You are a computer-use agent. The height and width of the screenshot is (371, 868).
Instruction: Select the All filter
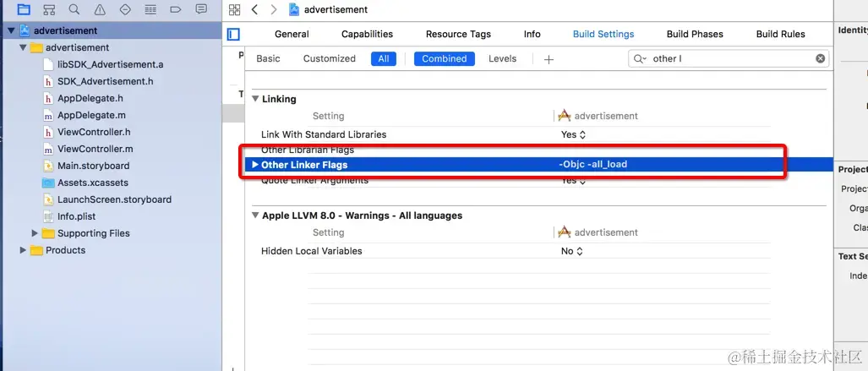384,58
